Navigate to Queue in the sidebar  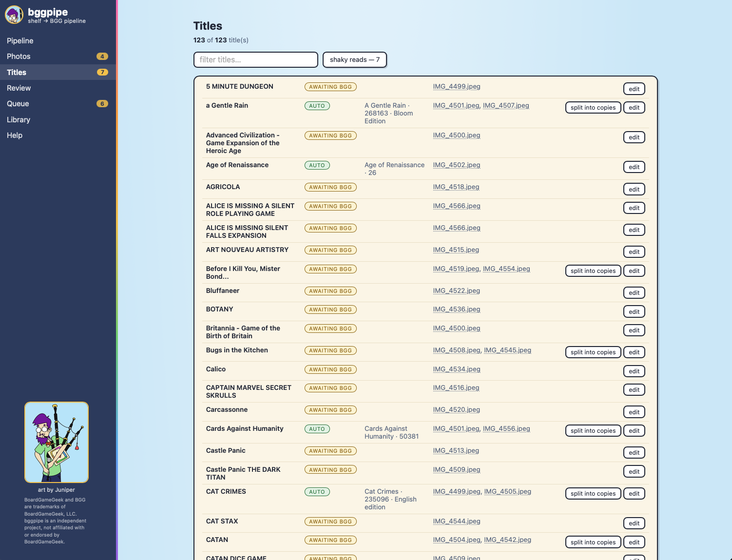[x=58, y=104]
